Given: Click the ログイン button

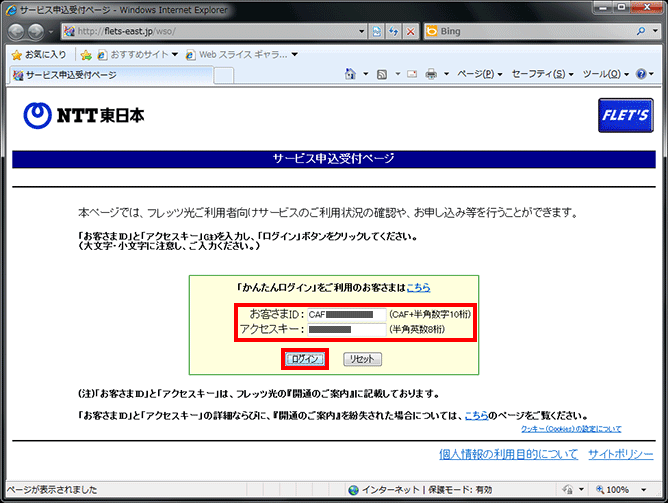Looking at the screenshot, I should (x=305, y=359).
